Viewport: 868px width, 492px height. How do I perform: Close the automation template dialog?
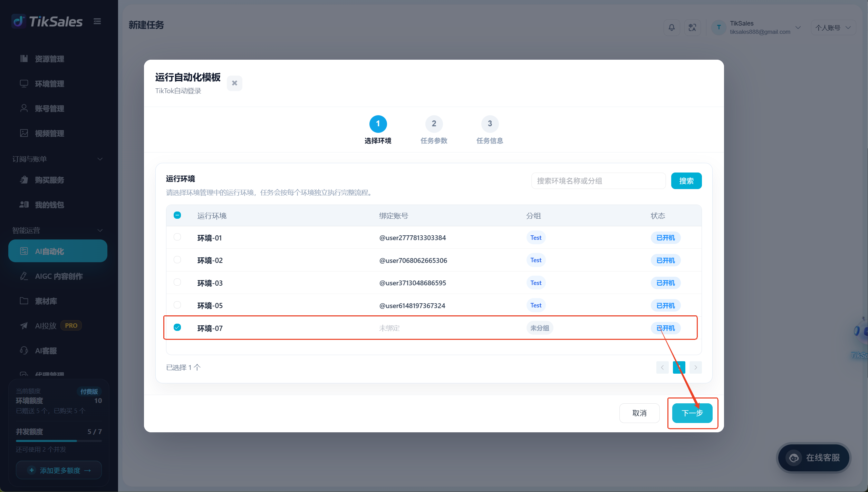point(234,83)
